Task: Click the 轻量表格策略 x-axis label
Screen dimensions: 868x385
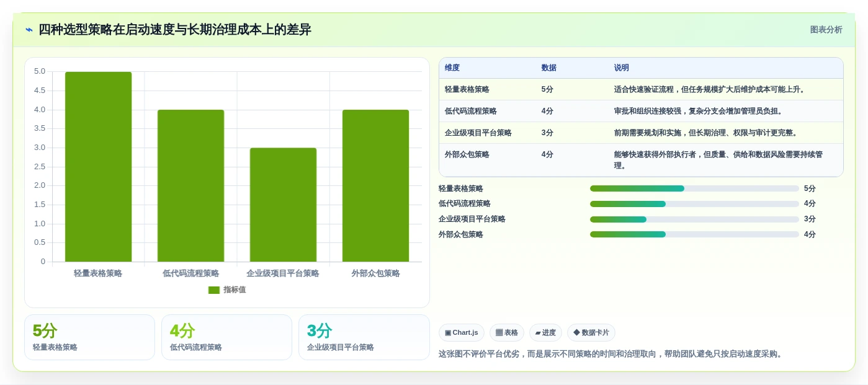Action: pos(98,273)
